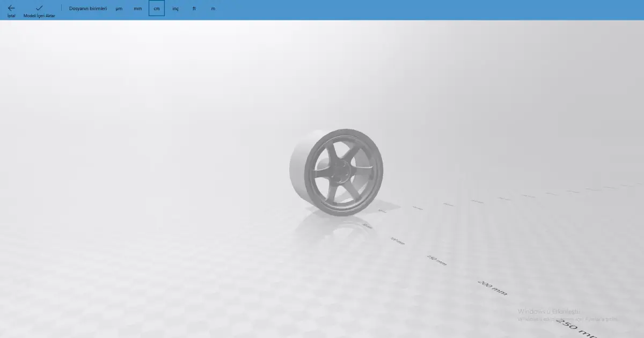Choose ft as the measurement unit
Screen dimensions: 644x338
(x=194, y=9)
